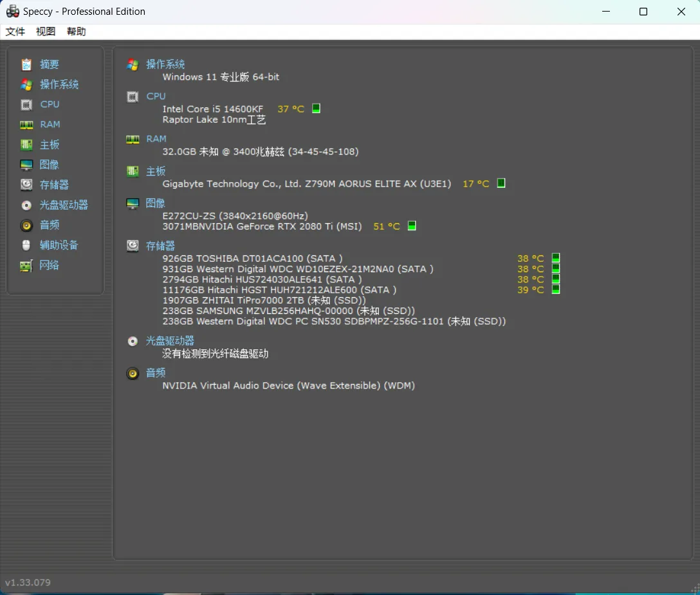The width and height of the screenshot is (700, 595).
Task: Click the 摘要 summary icon in sidebar
Action: (26, 65)
